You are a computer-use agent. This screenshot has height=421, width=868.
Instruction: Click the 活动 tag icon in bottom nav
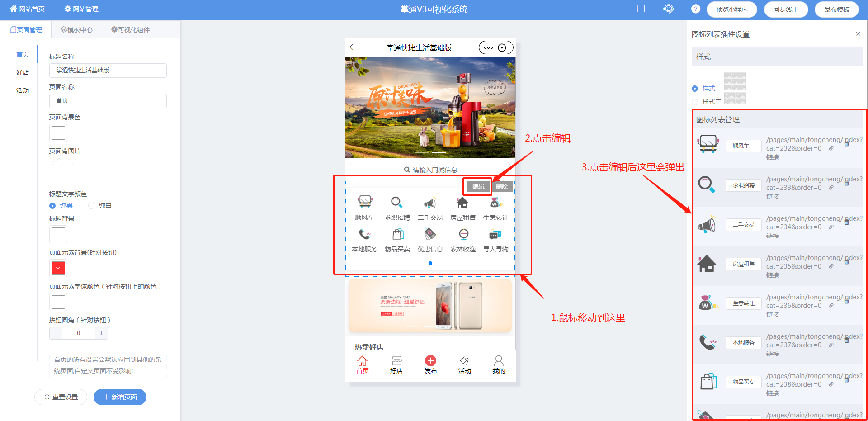click(464, 360)
